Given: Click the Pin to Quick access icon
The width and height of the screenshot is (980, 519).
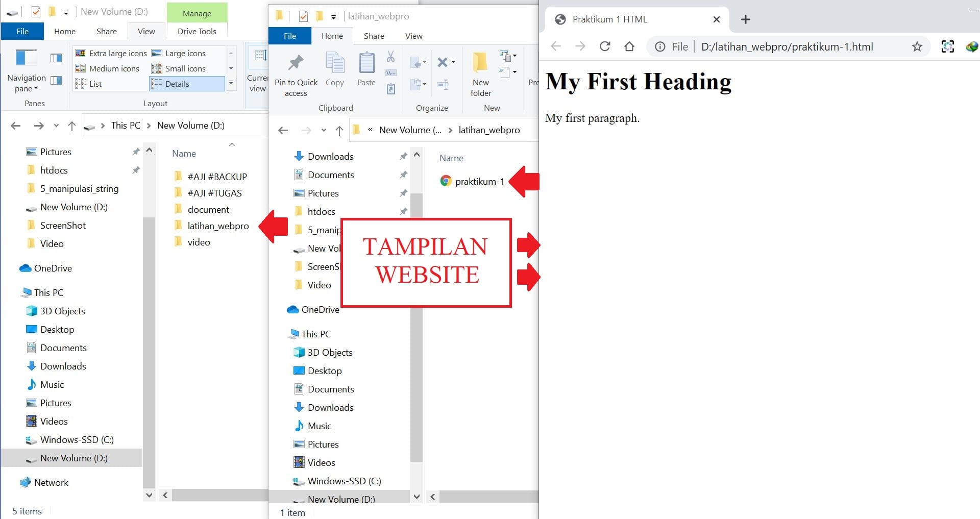Looking at the screenshot, I should [x=296, y=64].
